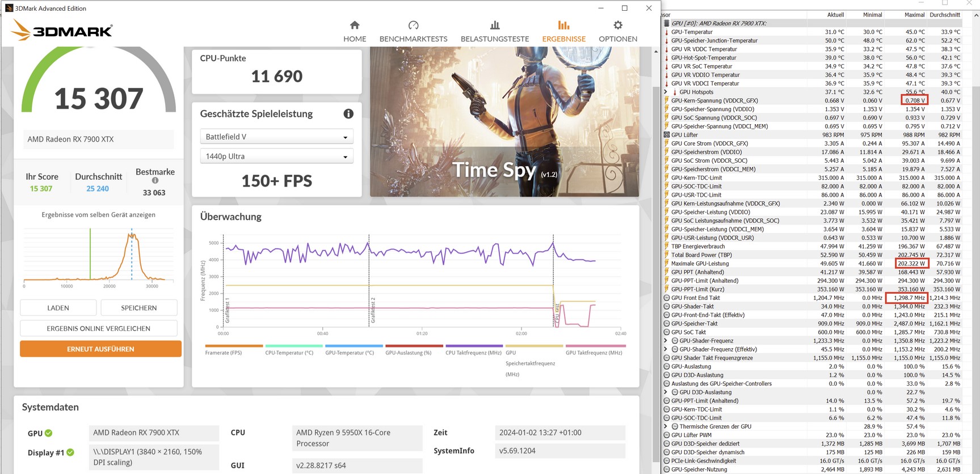
Task: Open the 1440p Ultra resolution dropdown
Action: pos(277,156)
